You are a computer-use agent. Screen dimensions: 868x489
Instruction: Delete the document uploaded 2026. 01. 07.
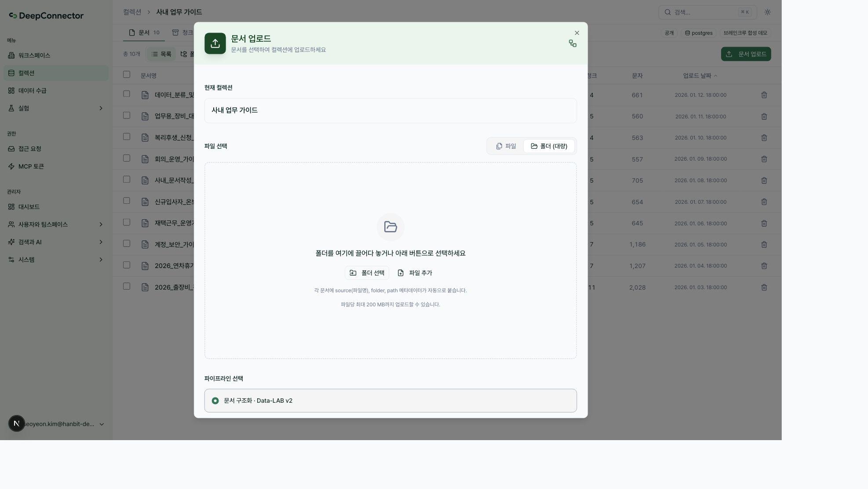pos(764,202)
